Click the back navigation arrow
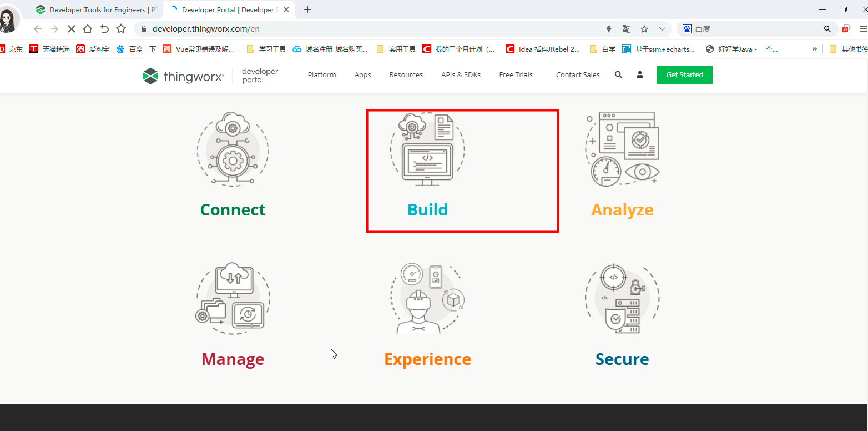The image size is (868, 431). [37, 28]
